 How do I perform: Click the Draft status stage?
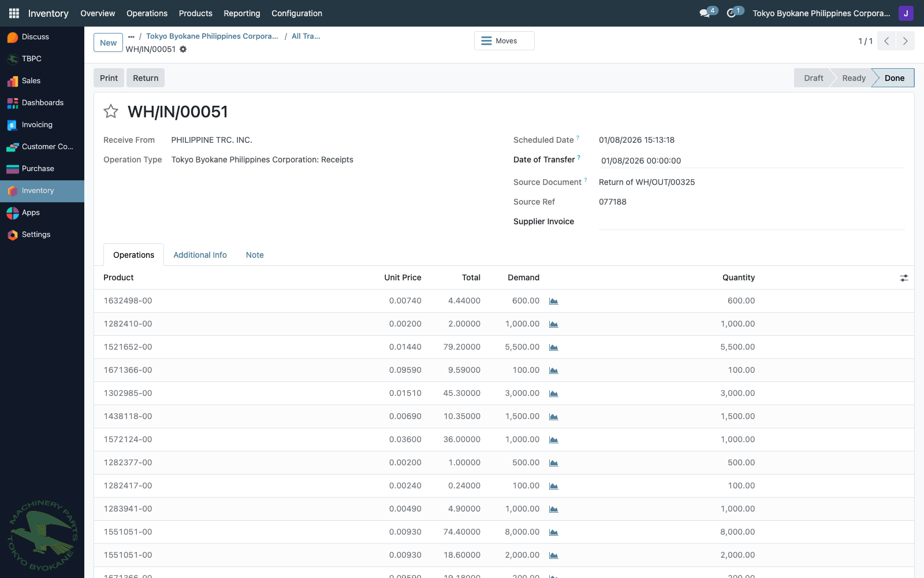click(x=813, y=78)
